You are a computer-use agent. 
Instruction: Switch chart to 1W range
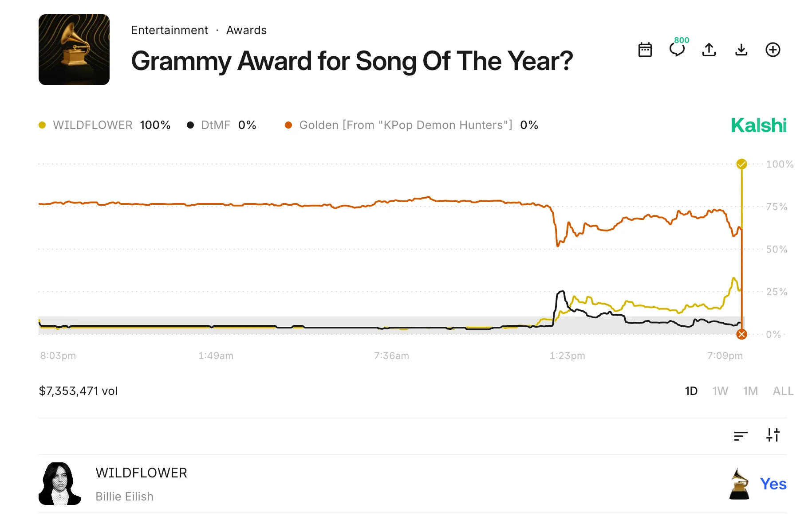tap(720, 391)
